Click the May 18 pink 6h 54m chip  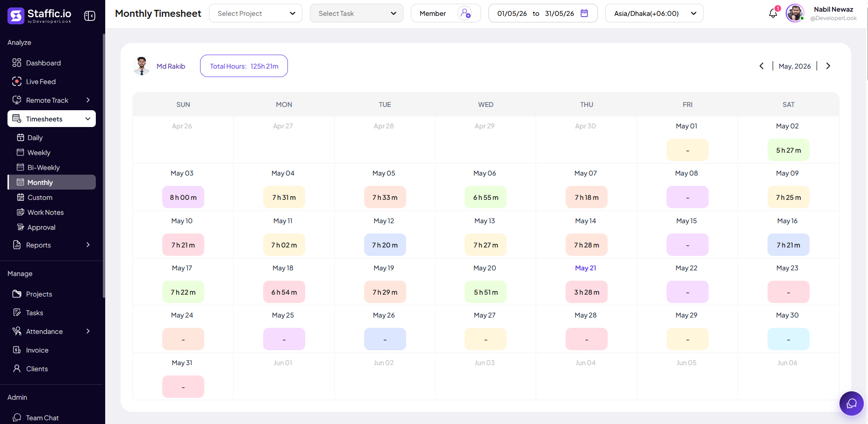pos(284,292)
